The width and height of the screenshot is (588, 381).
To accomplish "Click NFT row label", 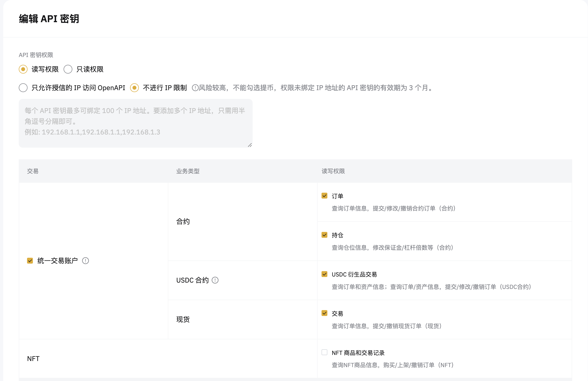I will 33,359.
